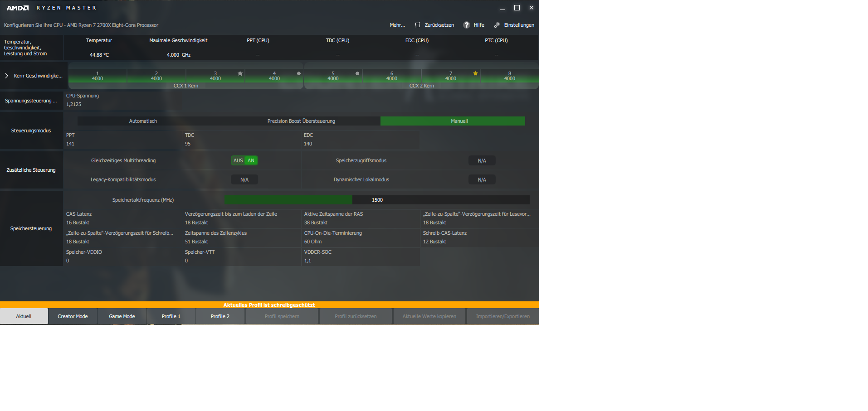Select the Automatisch control mode

coord(143,121)
